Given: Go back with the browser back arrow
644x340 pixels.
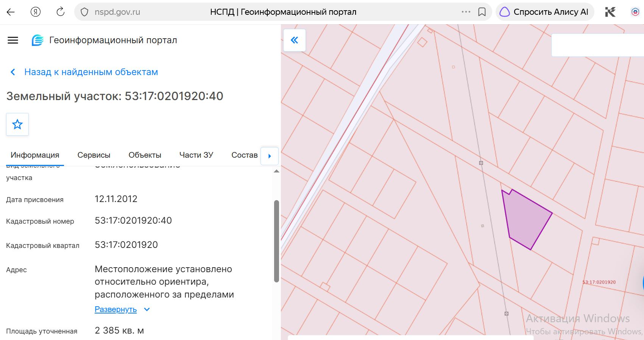Looking at the screenshot, I should pyautogui.click(x=11, y=12).
